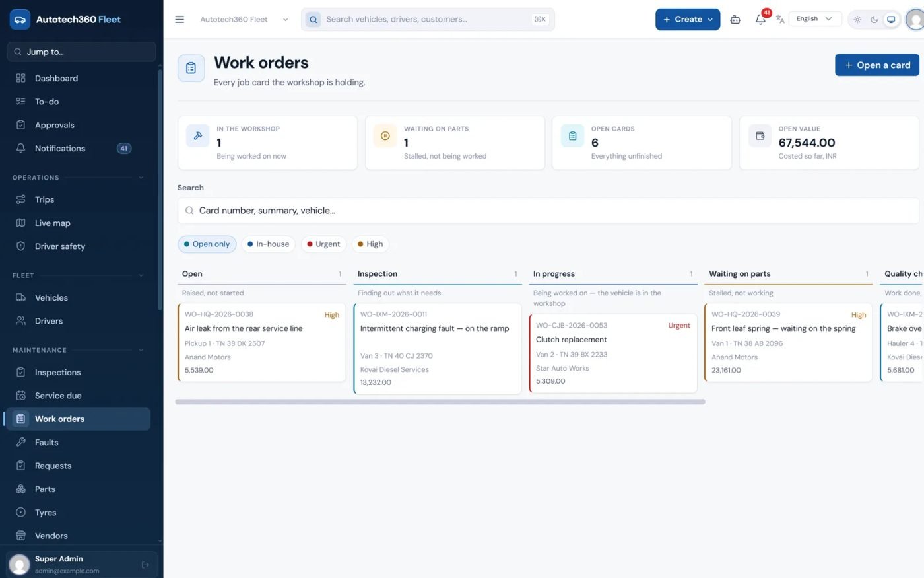Viewport: 924px width, 578px height.
Task: Click the assistant robot icon in header
Action: 735,19
